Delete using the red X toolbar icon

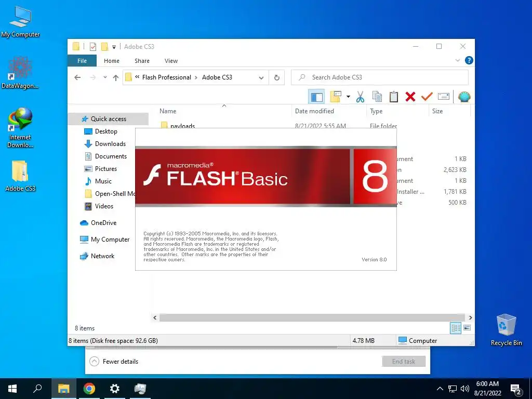pyautogui.click(x=410, y=97)
